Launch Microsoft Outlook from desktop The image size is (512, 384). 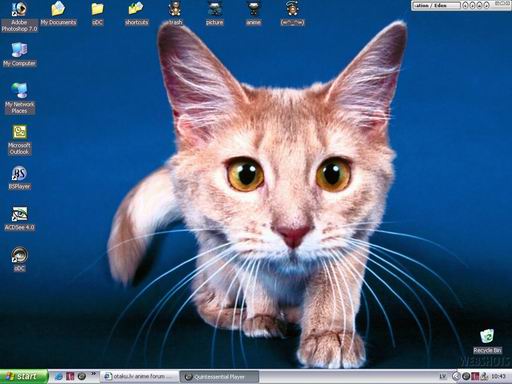click(19, 140)
